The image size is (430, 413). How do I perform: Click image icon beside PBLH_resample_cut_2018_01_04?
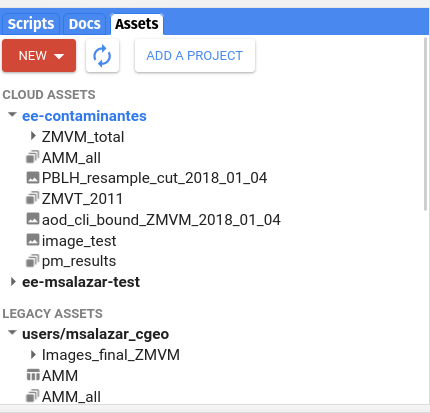tap(33, 178)
